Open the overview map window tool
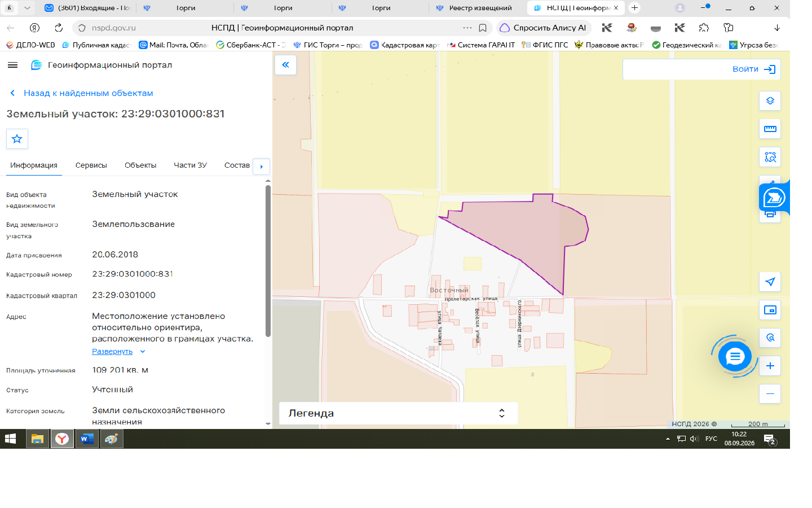 pyautogui.click(x=770, y=310)
